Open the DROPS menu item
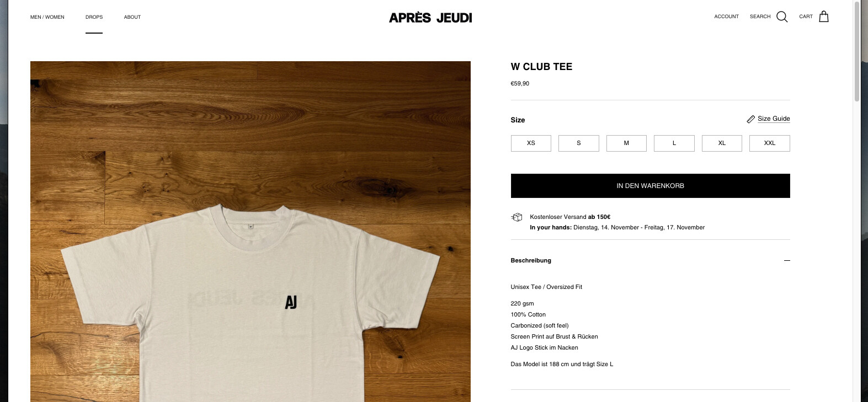The width and height of the screenshot is (868, 402). pyautogui.click(x=94, y=17)
